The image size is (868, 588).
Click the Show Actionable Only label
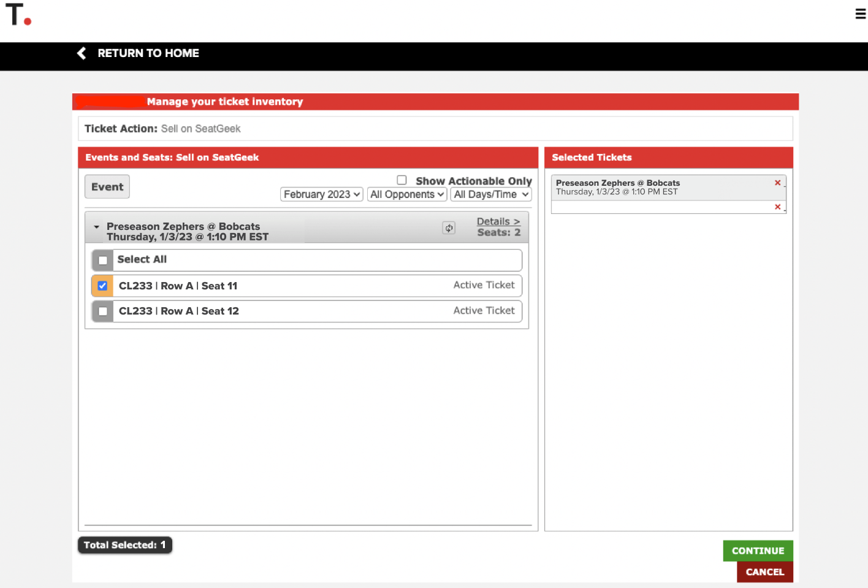[x=474, y=181]
